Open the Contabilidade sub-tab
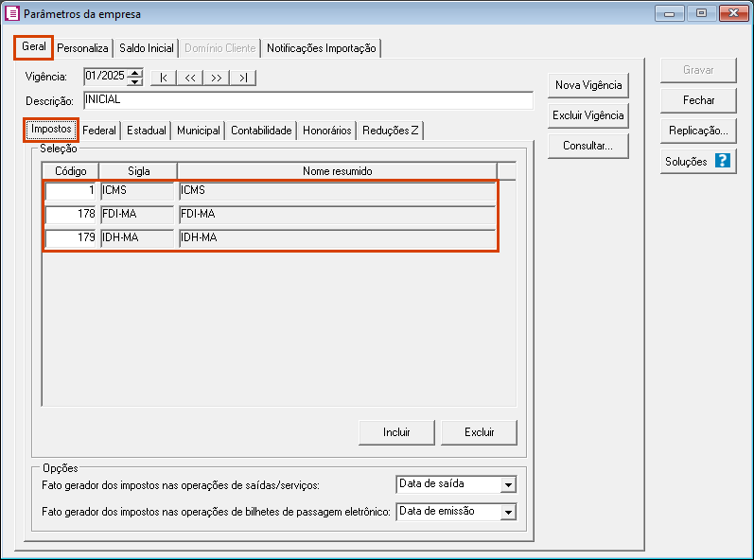 261,131
